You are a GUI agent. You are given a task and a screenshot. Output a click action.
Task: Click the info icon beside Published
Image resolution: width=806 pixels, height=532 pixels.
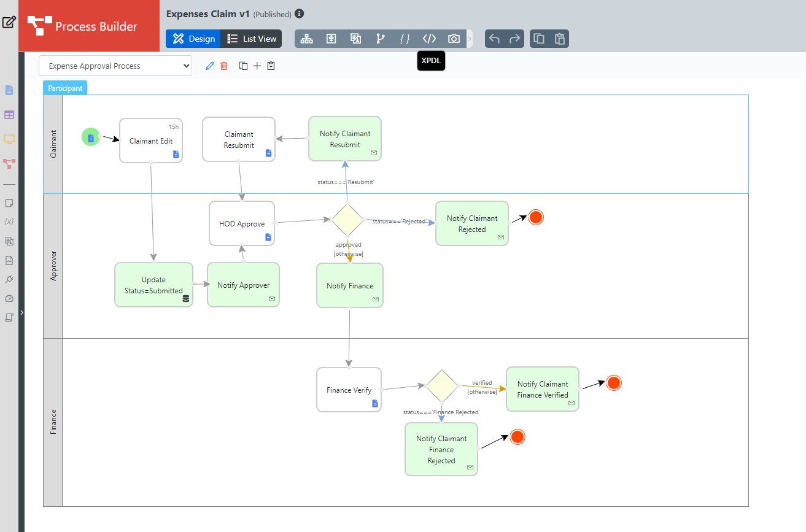coord(299,13)
